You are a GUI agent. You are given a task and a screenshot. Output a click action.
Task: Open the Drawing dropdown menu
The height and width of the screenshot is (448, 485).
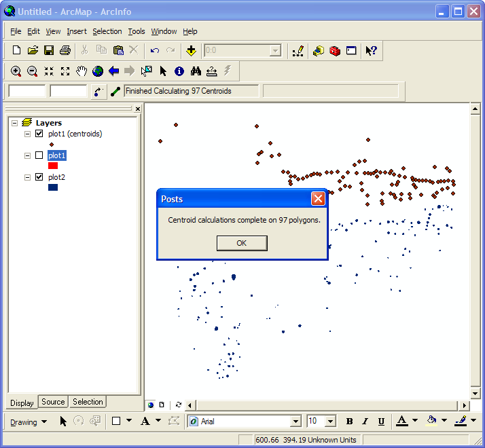(x=29, y=422)
